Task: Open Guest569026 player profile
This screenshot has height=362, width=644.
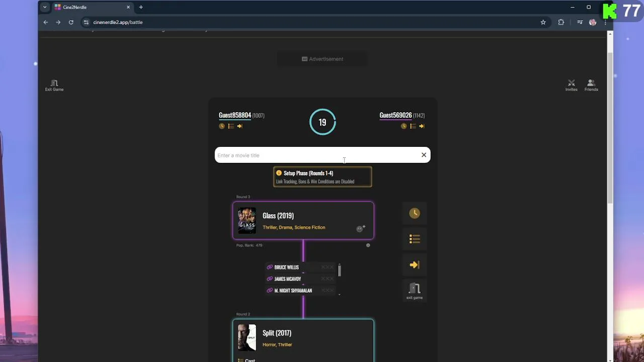Action: tap(395, 115)
